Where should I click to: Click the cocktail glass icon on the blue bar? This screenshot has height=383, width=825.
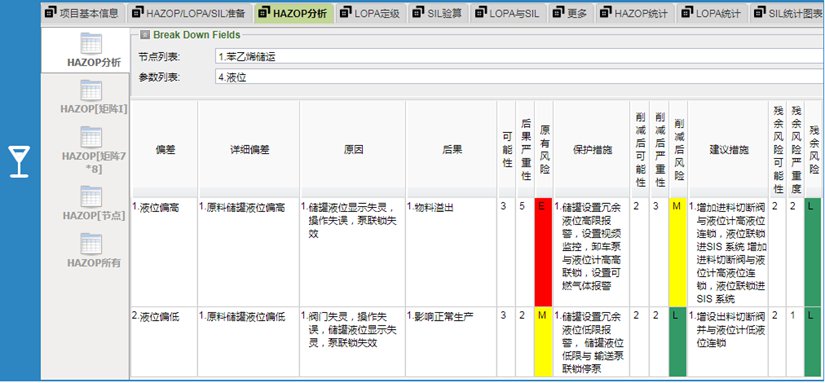pyautogui.click(x=19, y=162)
